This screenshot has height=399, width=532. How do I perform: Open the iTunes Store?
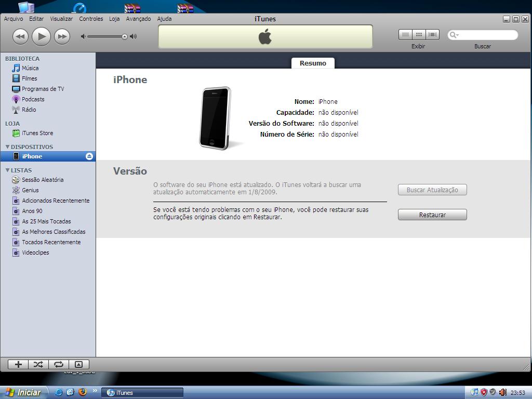(48, 133)
